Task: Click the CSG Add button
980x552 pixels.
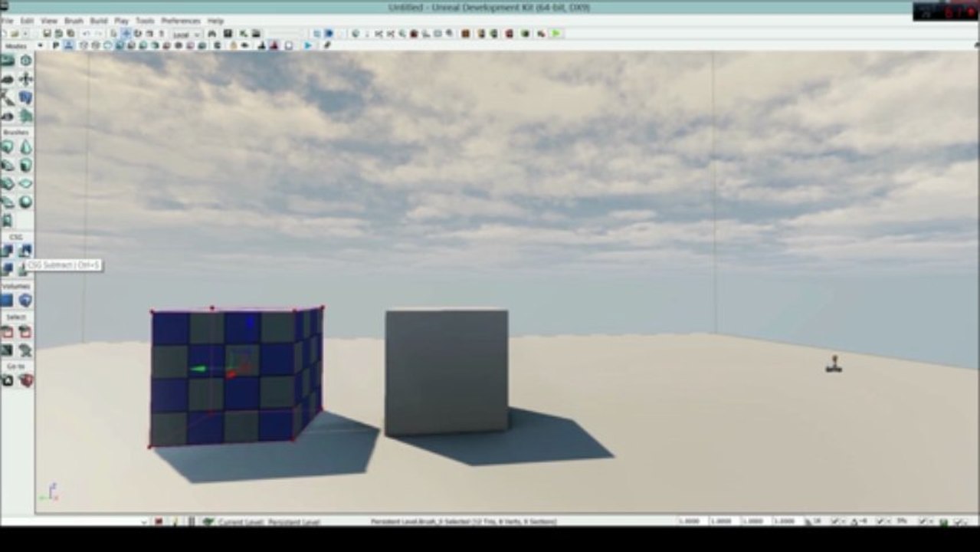Action: [8, 251]
